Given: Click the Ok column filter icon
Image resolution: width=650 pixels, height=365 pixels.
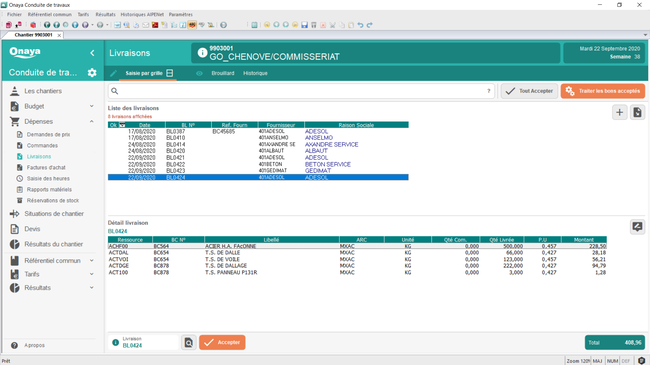Looking at the screenshot, I should [122, 125].
